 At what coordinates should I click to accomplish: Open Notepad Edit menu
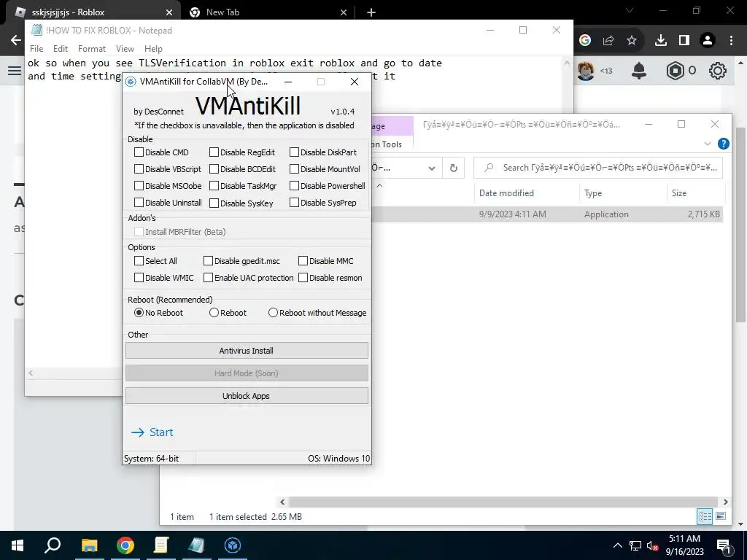pos(61,49)
